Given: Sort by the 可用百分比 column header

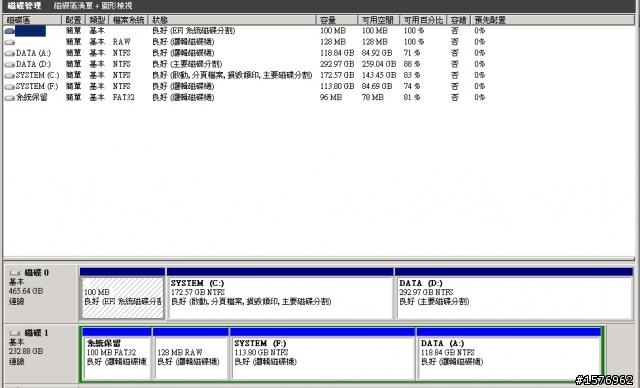Looking at the screenshot, I should pyautogui.click(x=424, y=20).
